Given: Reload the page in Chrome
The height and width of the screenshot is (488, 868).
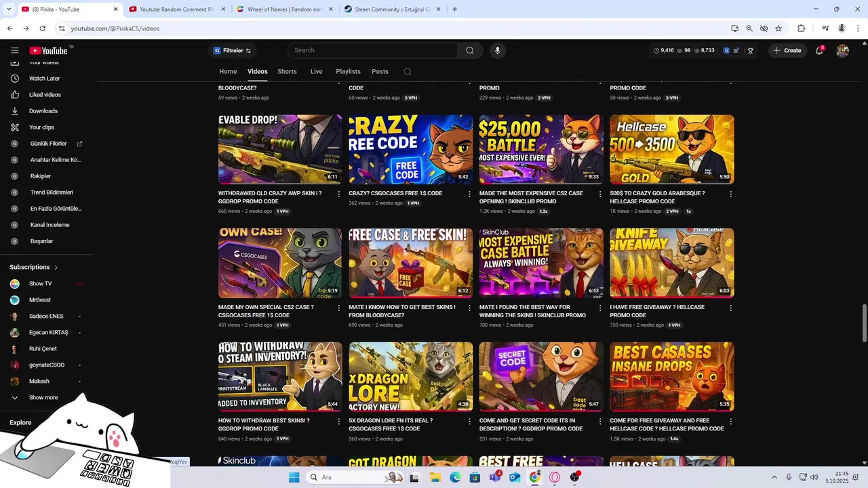Looking at the screenshot, I should coord(42,28).
